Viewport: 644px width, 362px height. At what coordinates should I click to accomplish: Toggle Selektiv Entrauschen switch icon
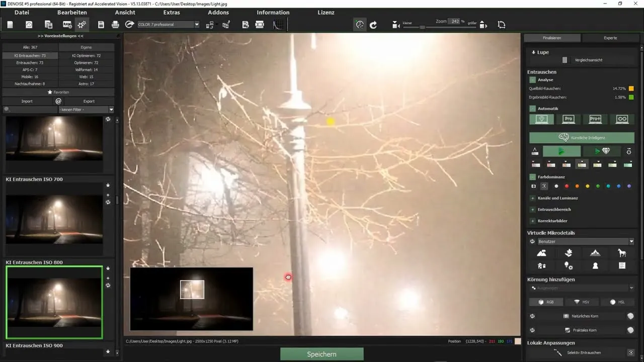(630, 352)
